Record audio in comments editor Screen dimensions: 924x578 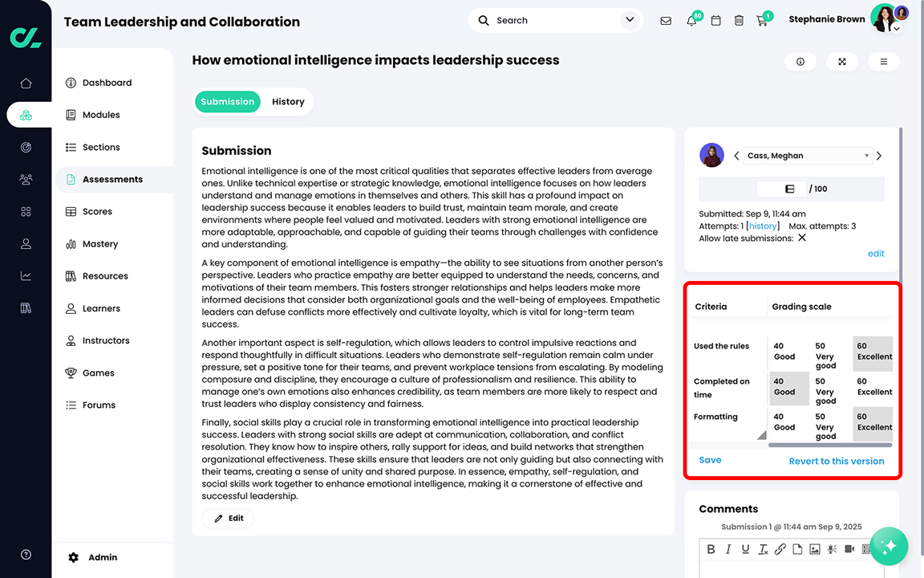coord(832,549)
